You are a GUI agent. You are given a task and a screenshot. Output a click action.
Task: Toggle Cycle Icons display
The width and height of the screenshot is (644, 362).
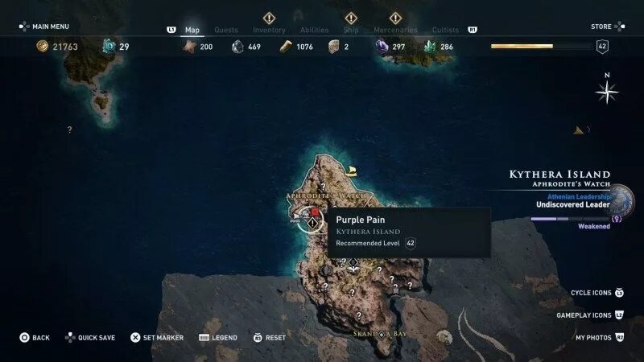597,293
